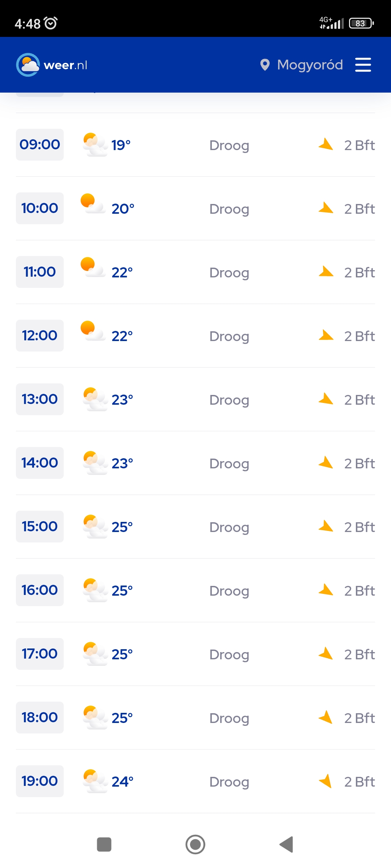
Task: Tap the wind arrow at 13:00
Action: (326, 399)
